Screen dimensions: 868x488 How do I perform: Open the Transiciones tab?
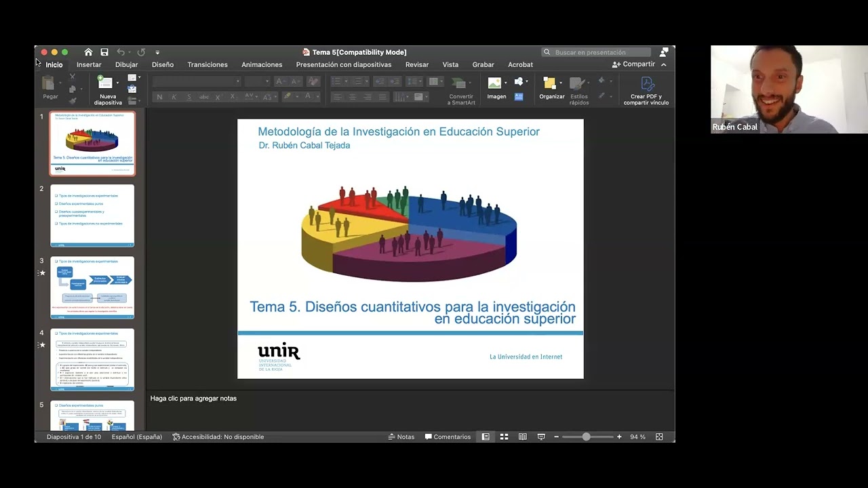208,64
